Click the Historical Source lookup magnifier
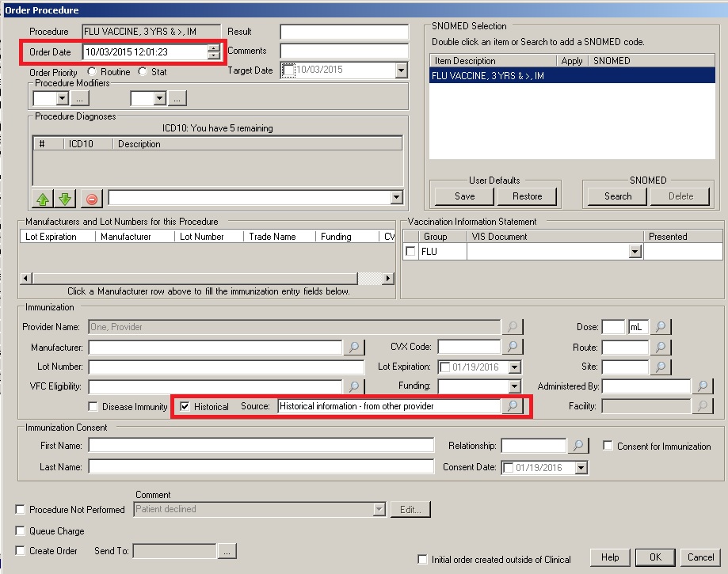Image resolution: width=728 pixels, height=574 pixels. pyautogui.click(x=513, y=406)
